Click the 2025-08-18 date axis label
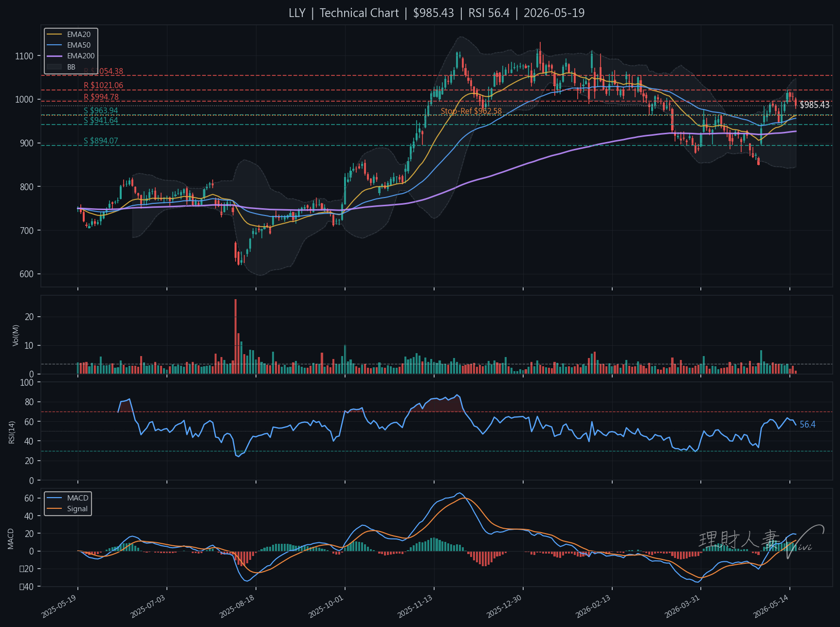 tap(237, 607)
